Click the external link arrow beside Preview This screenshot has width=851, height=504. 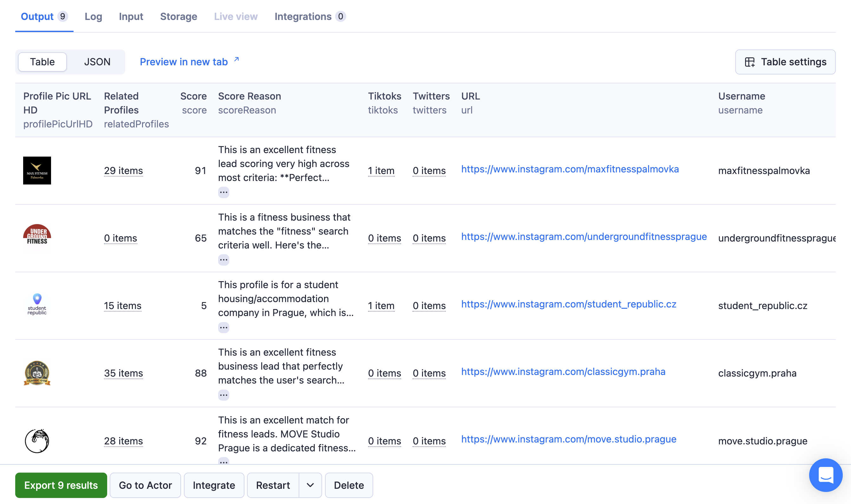tap(237, 60)
